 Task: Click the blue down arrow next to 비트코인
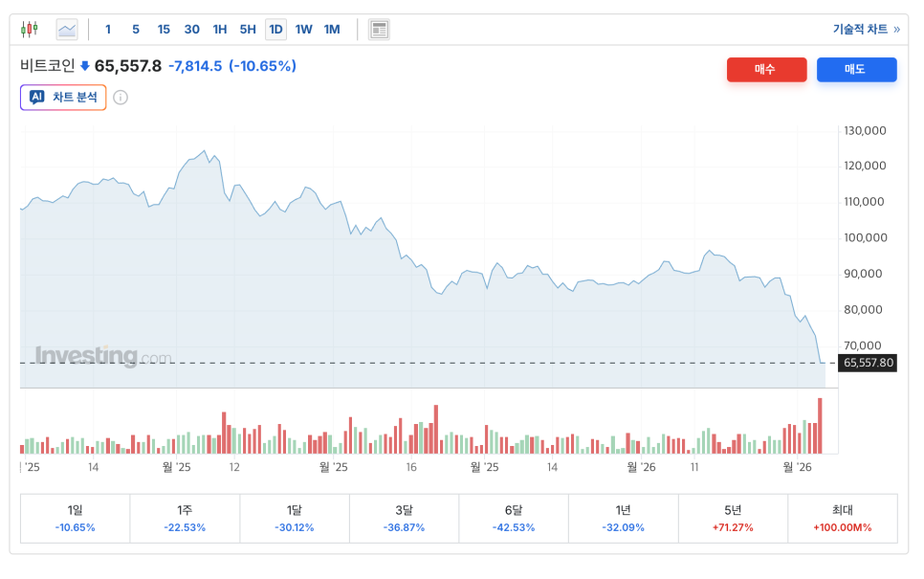pyautogui.click(x=85, y=66)
